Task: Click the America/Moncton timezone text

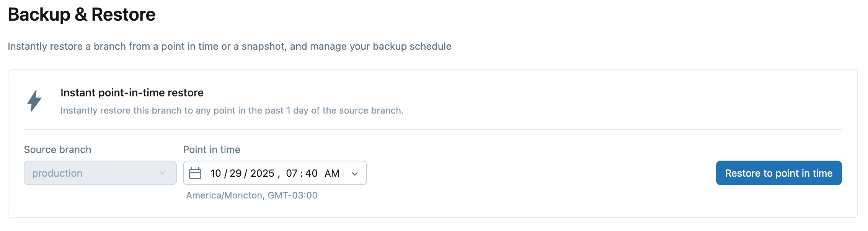Action: click(251, 195)
